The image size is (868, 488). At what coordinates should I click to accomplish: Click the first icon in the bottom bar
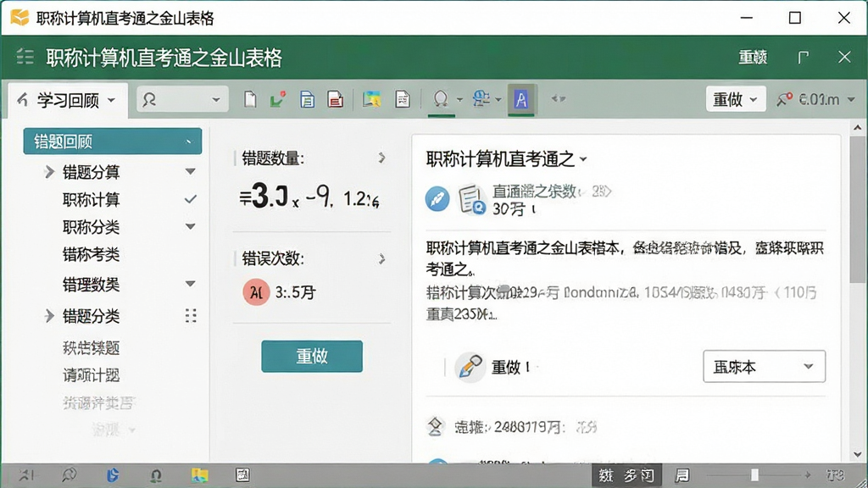point(26,475)
